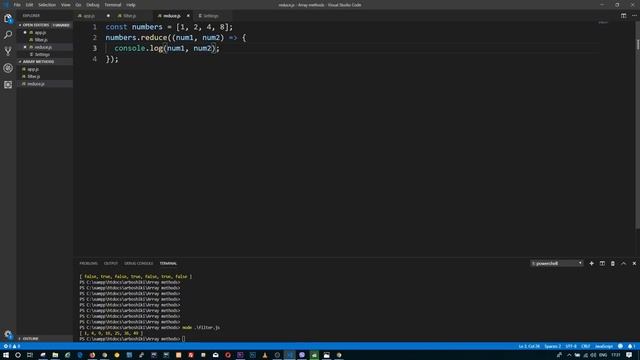The height and width of the screenshot is (360, 640).
Task: Collapse the Open Editors section
Action: coord(45,25)
